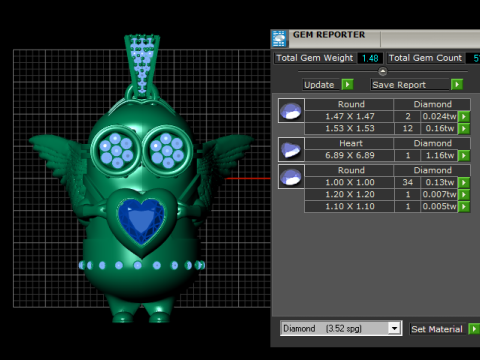Select the second Round diamond gem thumbnail

pyautogui.click(x=291, y=177)
